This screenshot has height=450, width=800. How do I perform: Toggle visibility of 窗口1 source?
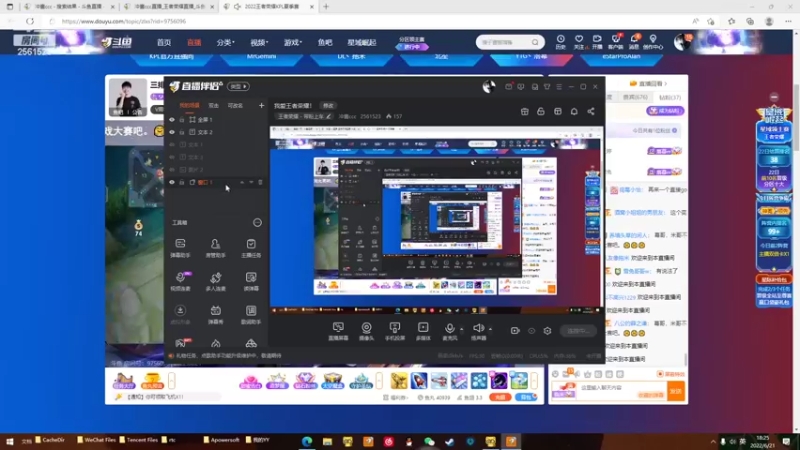point(172,182)
